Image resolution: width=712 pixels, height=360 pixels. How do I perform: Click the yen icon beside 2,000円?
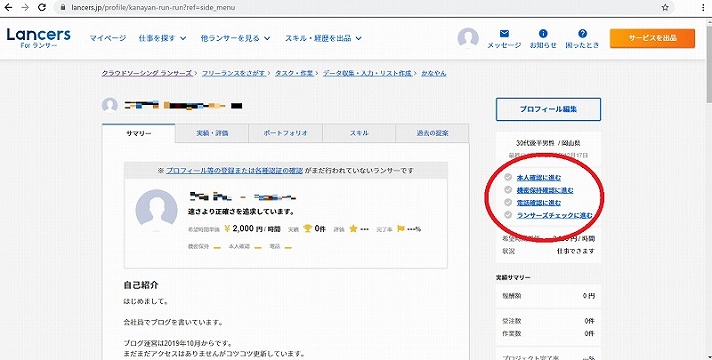pyautogui.click(x=227, y=228)
